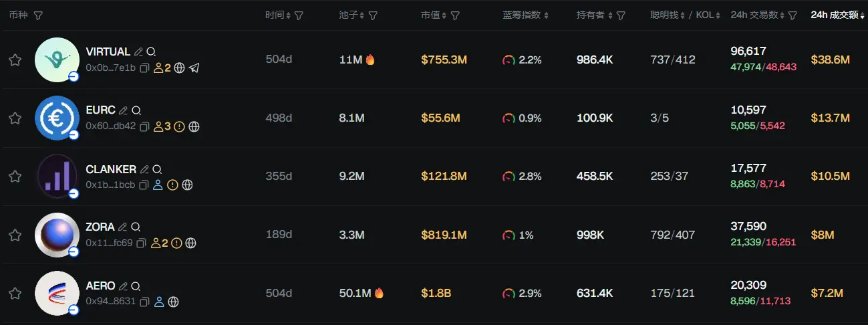
Task: Click the ZORA token name
Action: pos(100,227)
